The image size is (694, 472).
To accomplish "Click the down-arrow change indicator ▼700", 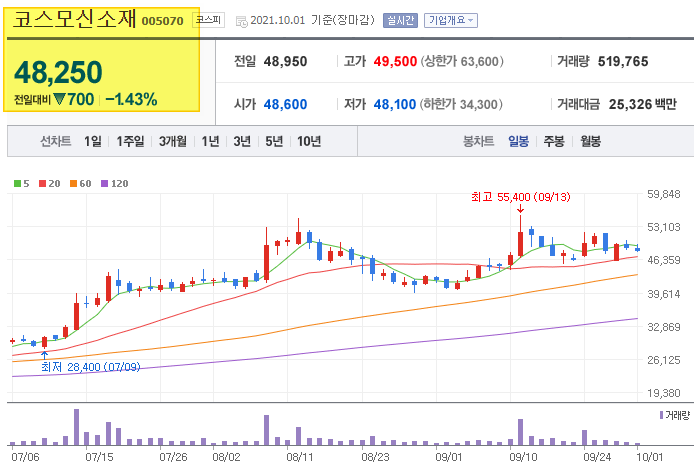I will [x=73, y=99].
